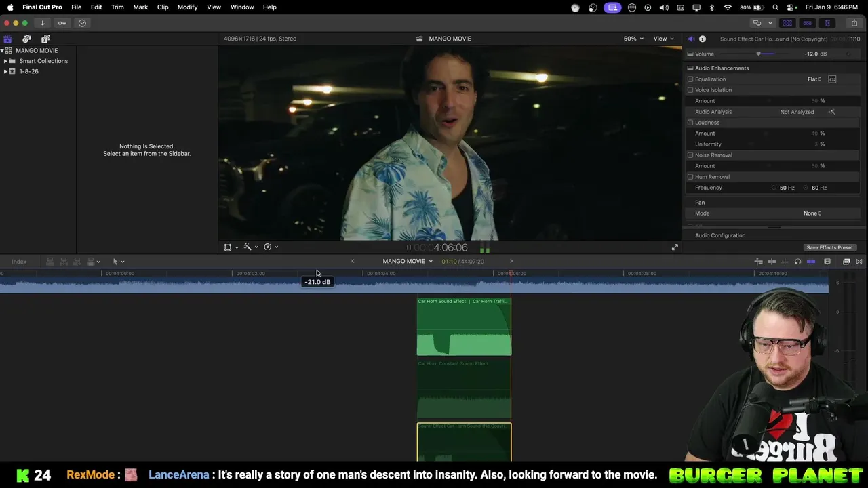Toggle headphone audio skimming in timeline
Screen dimensions: 868x488
(797, 262)
